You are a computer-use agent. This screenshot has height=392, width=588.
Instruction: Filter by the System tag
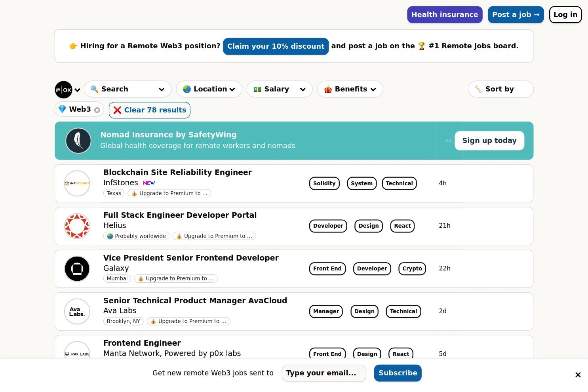tap(362, 183)
